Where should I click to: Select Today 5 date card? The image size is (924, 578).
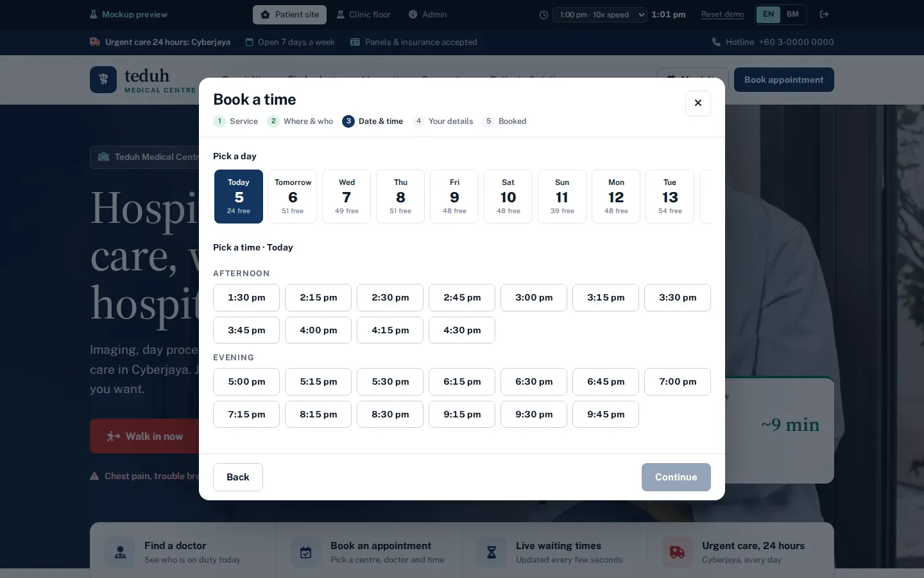point(239,197)
